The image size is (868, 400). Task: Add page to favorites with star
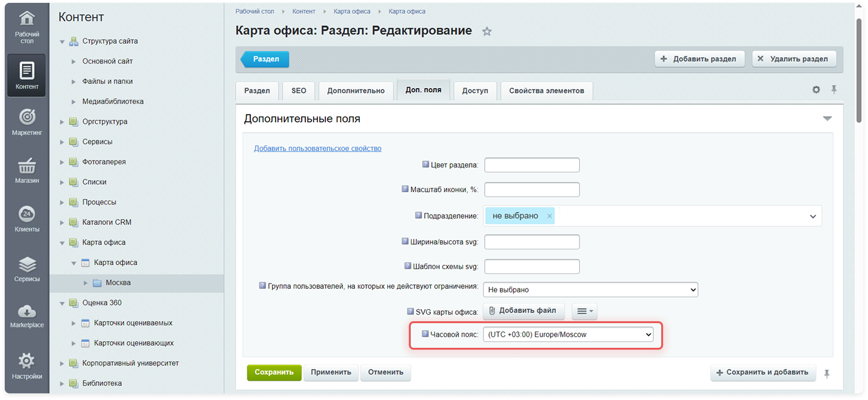[487, 32]
